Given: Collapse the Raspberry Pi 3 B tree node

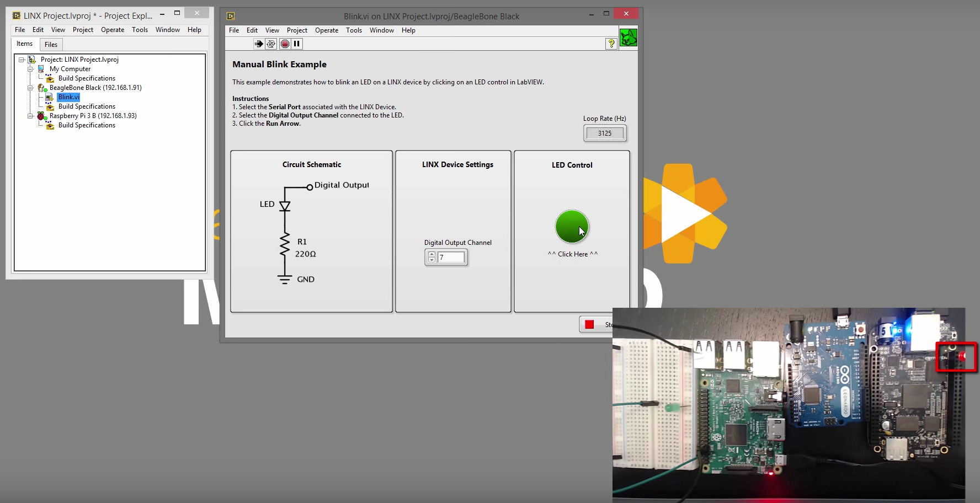Looking at the screenshot, I should point(30,116).
